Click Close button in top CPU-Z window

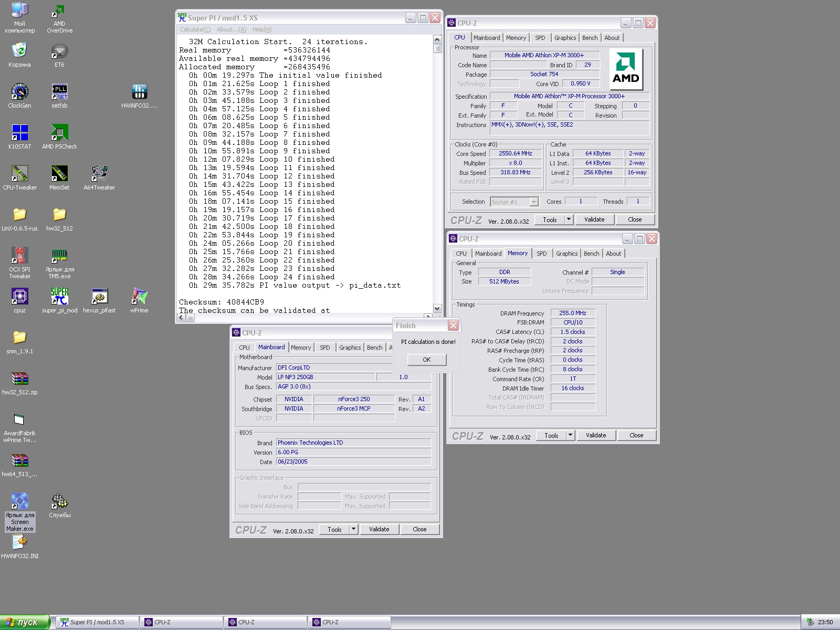pos(635,219)
